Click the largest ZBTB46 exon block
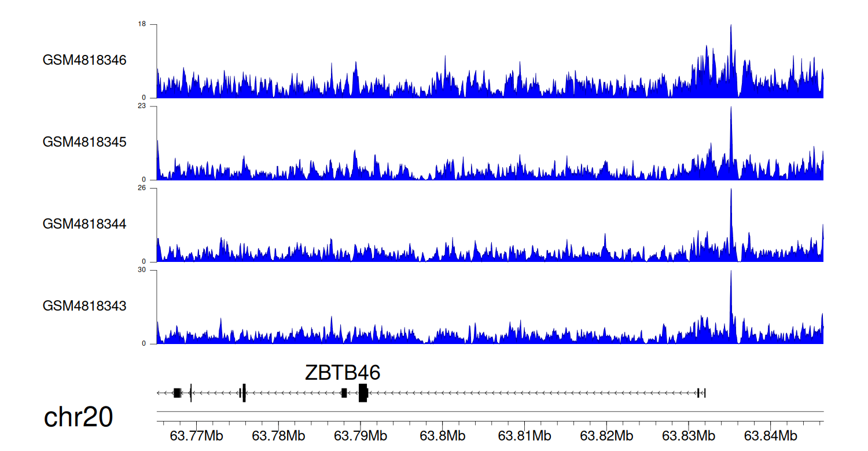Viewport: 868px width, 451px height. pos(363,393)
